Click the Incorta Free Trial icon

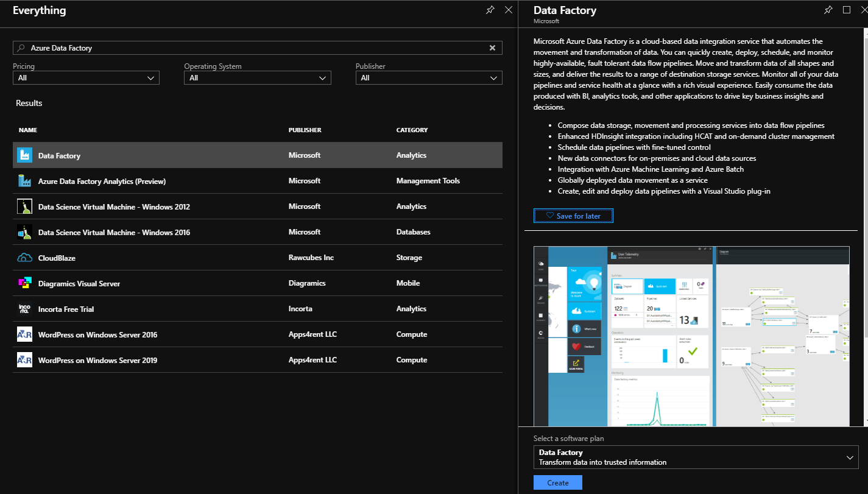24,309
